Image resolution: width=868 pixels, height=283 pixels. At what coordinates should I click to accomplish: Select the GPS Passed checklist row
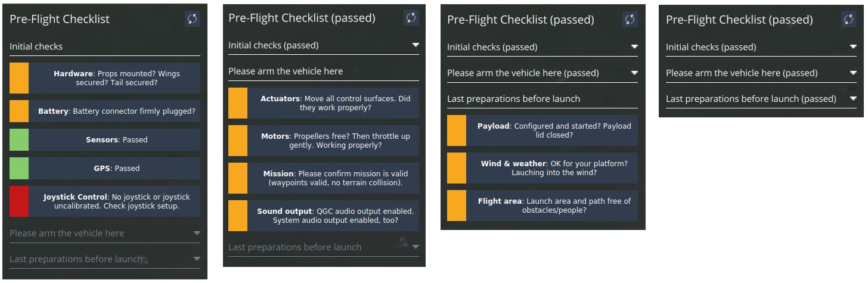coord(105,168)
